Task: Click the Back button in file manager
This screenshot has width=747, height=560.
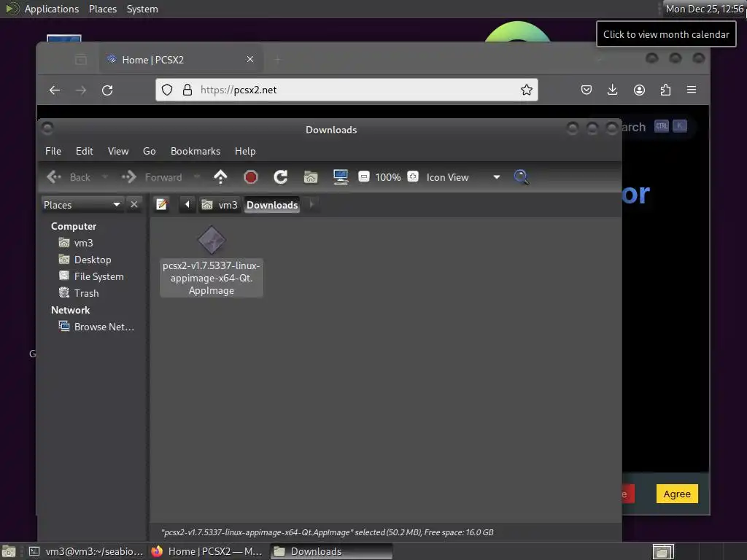Action: [x=69, y=177]
